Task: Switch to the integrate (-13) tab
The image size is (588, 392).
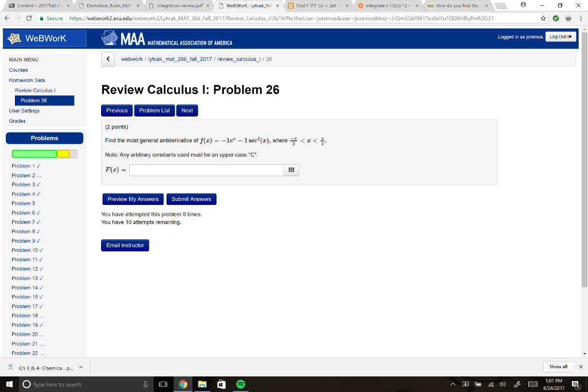Action: point(389,6)
